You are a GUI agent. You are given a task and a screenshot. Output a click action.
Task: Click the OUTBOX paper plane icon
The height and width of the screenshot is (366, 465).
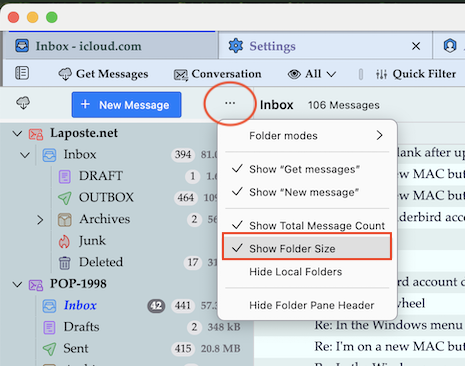65,198
